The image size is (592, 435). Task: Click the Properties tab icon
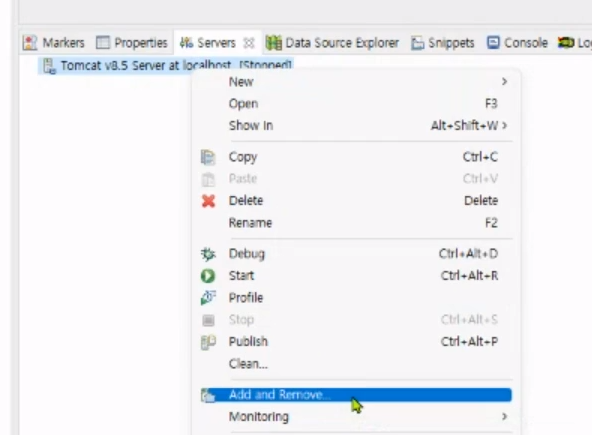[x=102, y=43]
